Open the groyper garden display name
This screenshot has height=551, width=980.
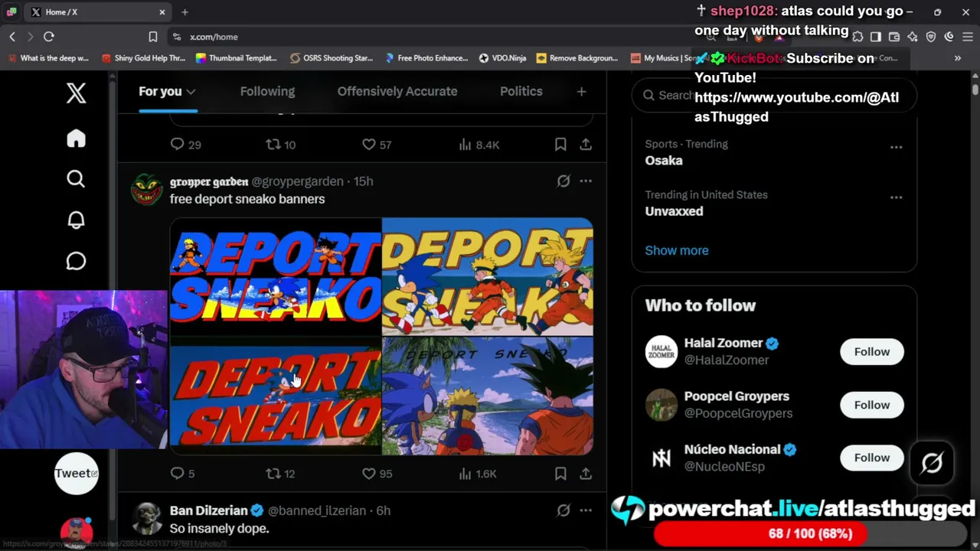coord(209,181)
